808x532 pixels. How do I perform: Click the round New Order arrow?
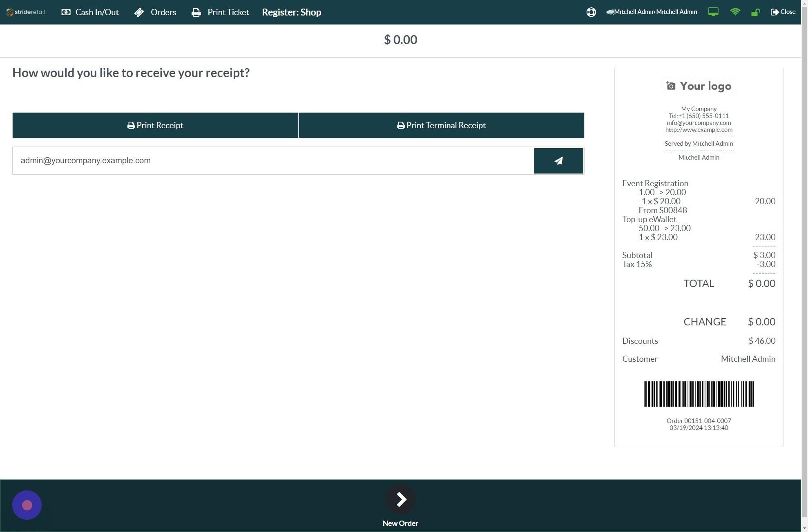tap(400, 499)
